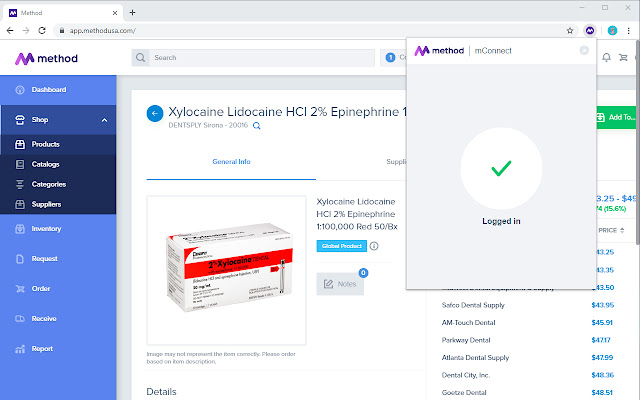Open the Chrome profile avatar

click(x=612, y=30)
